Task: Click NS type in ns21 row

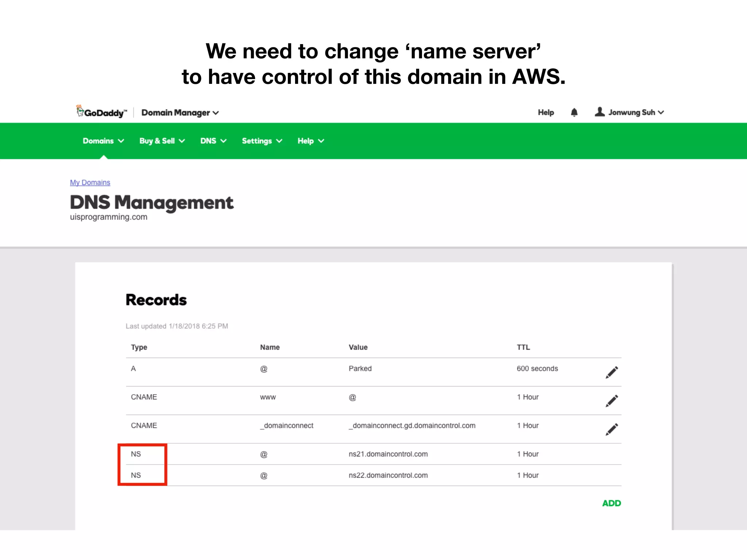Action: [136, 454]
